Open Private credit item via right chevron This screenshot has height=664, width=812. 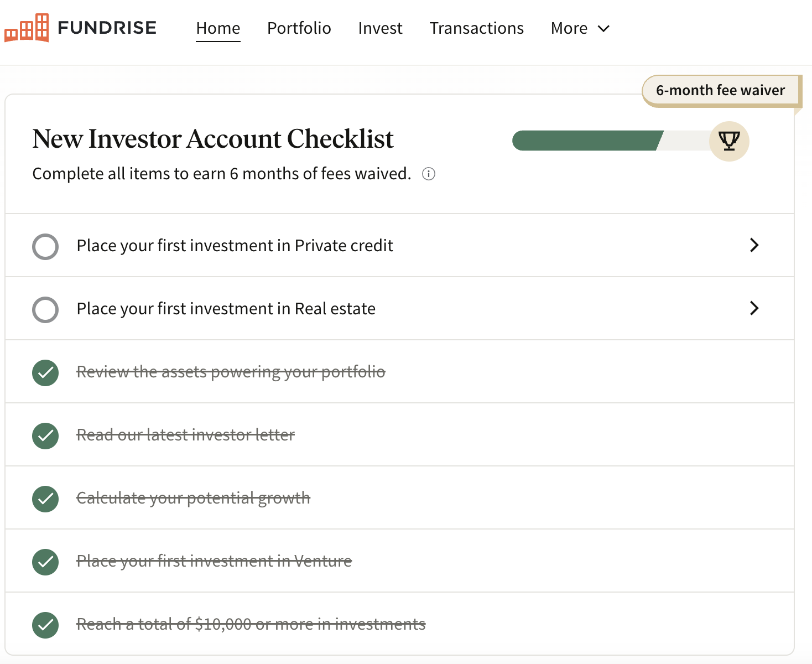point(754,245)
